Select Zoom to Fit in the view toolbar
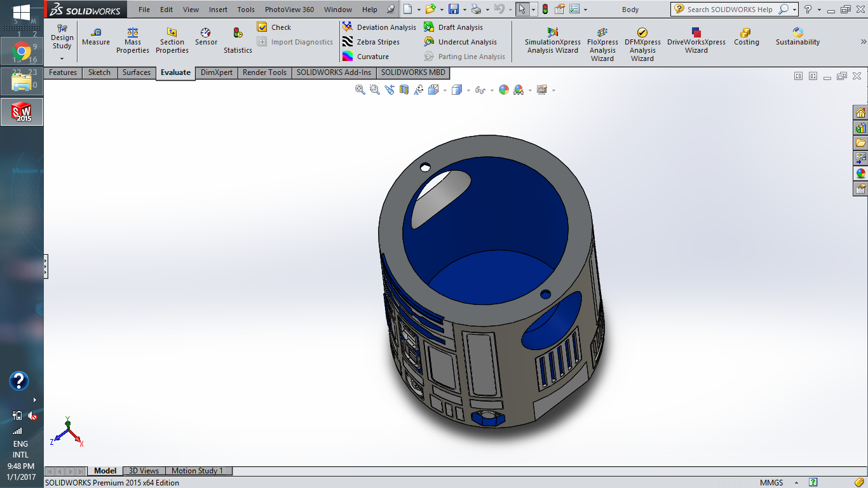This screenshot has width=868, height=488. [x=359, y=90]
